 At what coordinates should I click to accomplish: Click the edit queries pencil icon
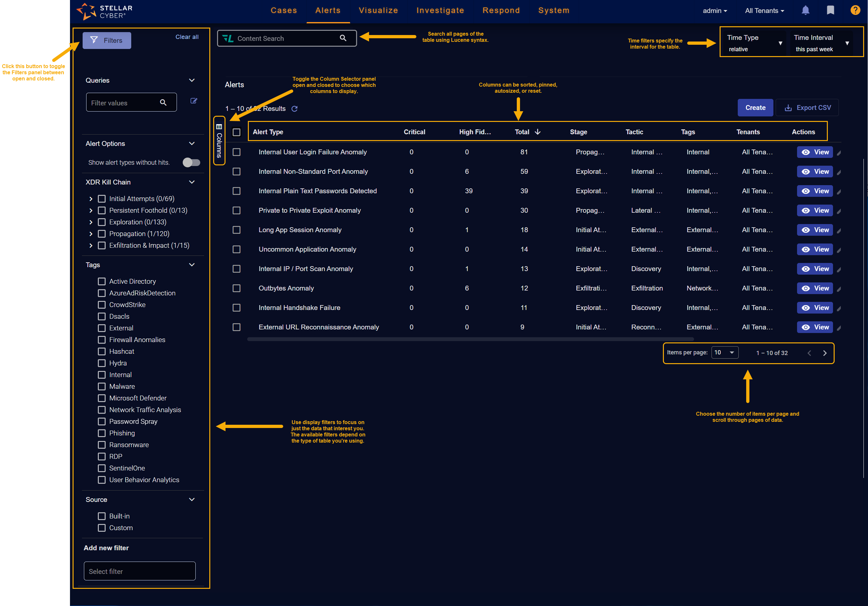193,101
